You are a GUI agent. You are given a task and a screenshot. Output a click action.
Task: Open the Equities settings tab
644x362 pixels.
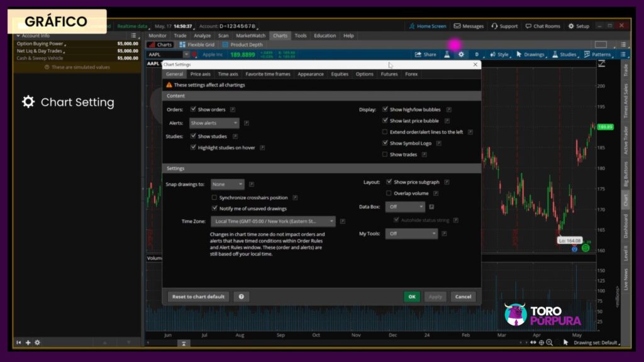tap(340, 74)
